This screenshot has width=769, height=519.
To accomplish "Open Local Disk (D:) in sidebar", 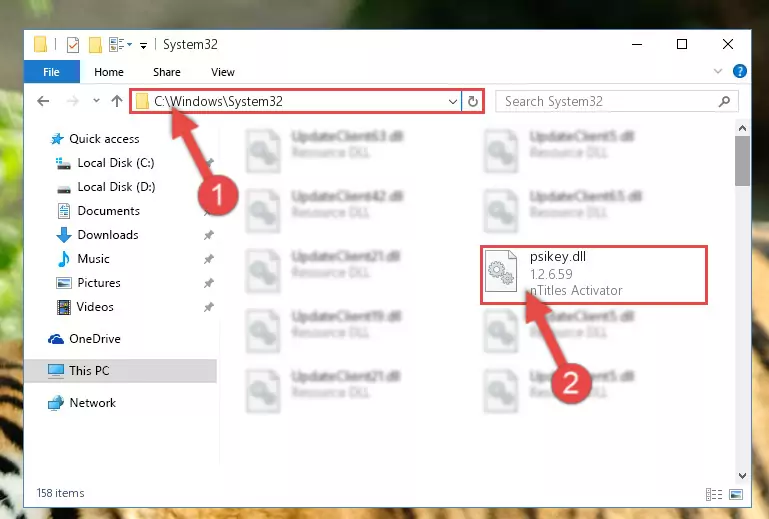I will [105, 187].
